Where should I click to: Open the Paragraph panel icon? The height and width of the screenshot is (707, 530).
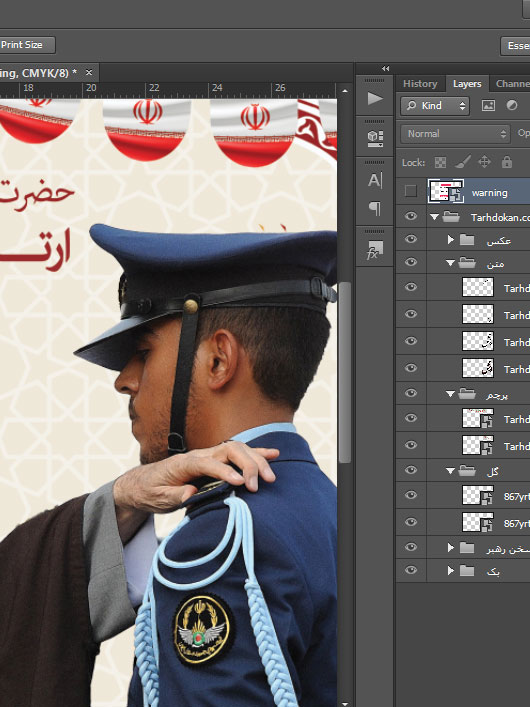[375, 208]
